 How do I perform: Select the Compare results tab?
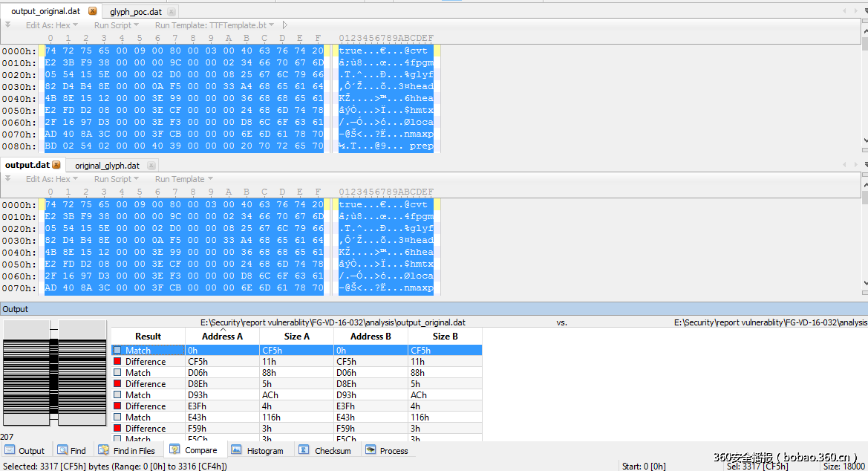click(195, 450)
